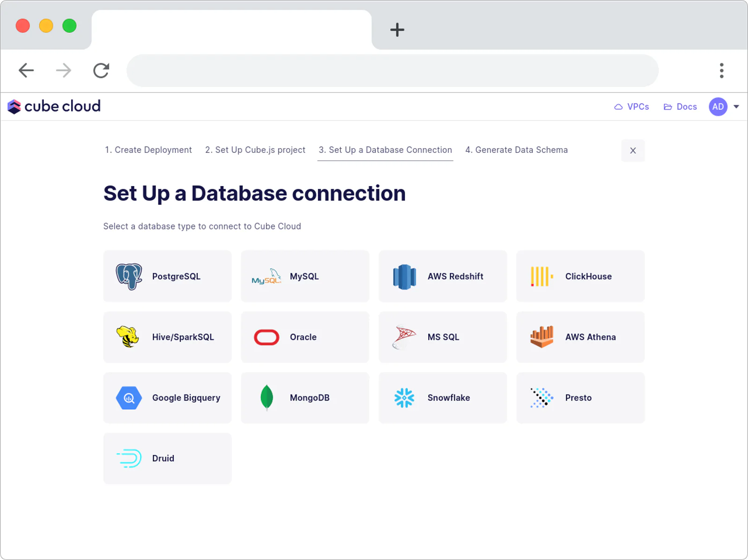The height and width of the screenshot is (560, 748).
Task: Click the MS SQL server icon
Action: click(404, 337)
